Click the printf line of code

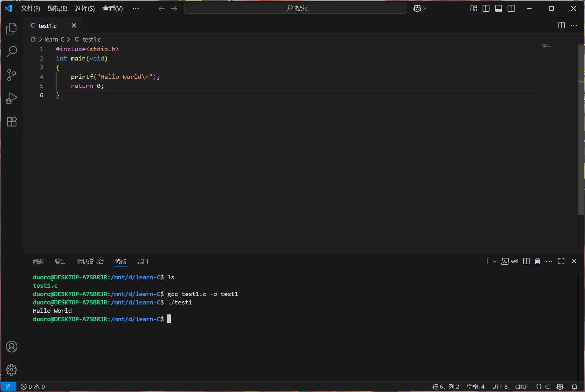coord(115,77)
